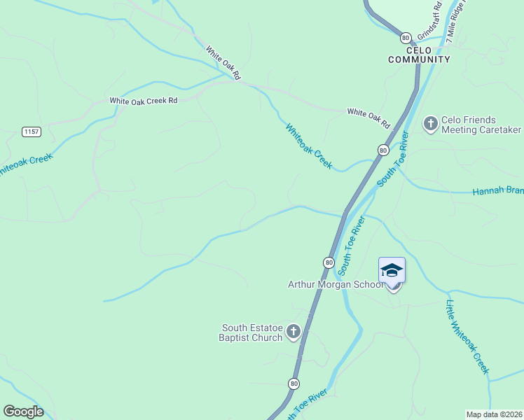The width and height of the screenshot is (524, 420).
Task: Click the route 1157 road shield
Action: pyautogui.click(x=32, y=132)
